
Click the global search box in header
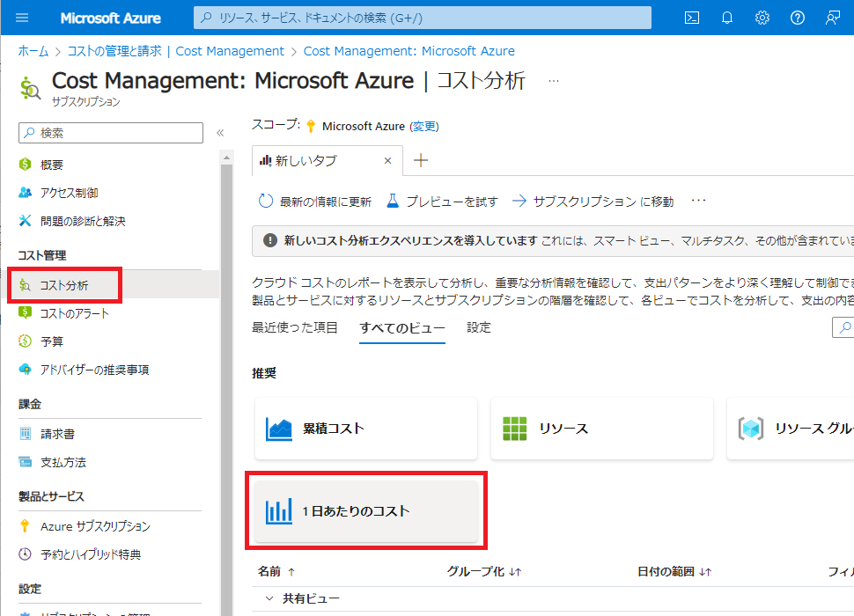(423, 18)
